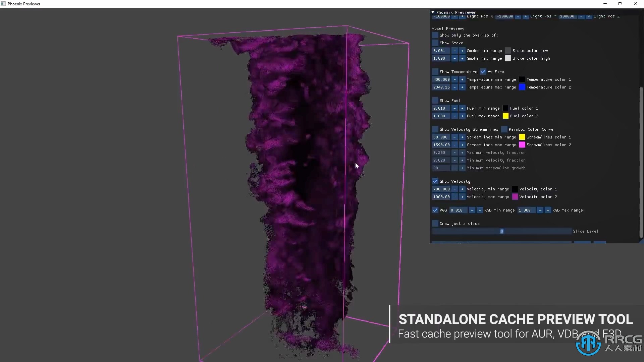Enable the Show Temperature checkbox
The width and height of the screenshot is (644, 362).
tap(435, 72)
